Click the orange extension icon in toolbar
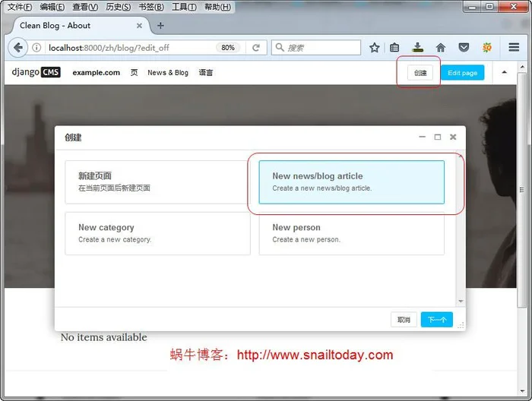 (487, 47)
